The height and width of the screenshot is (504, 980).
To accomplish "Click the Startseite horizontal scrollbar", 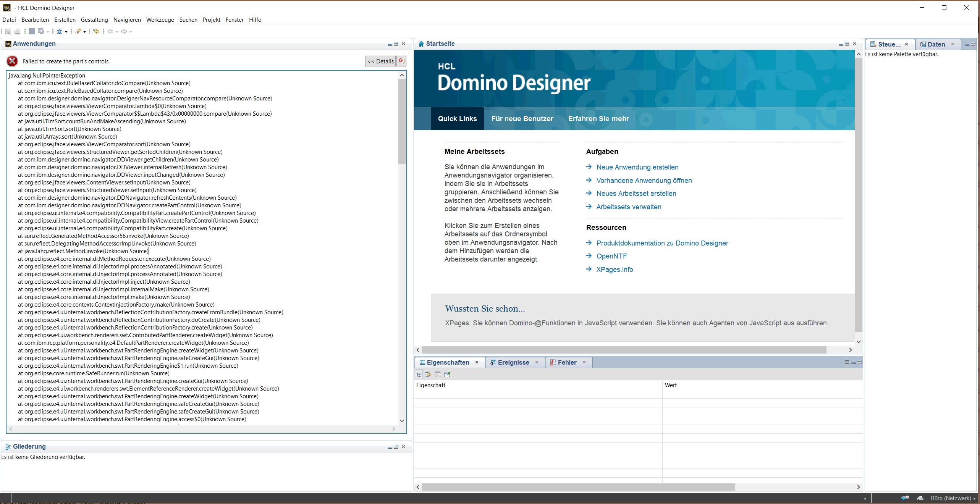I will 624,350.
